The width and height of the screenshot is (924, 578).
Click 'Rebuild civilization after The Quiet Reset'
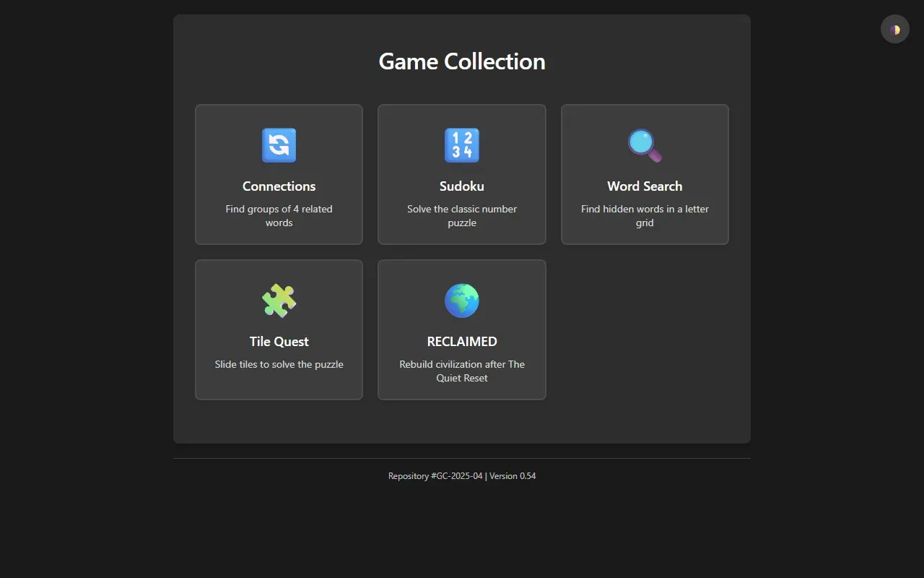click(x=462, y=371)
